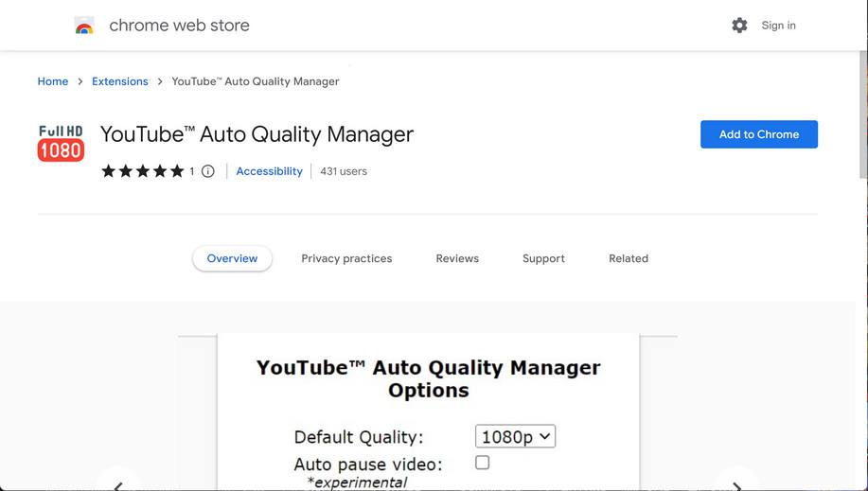Click the Chrome Web Store rainbow logo
Image resolution: width=868 pixels, height=491 pixels.
point(84,26)
